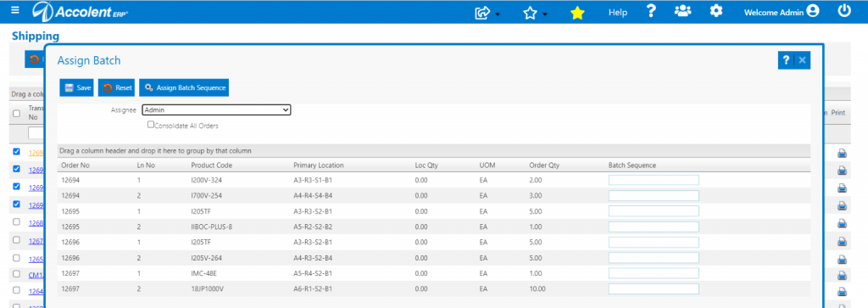This screenshot has width=868, height=308.
Task: Click the share export icon in header
Action: point(483,12)
